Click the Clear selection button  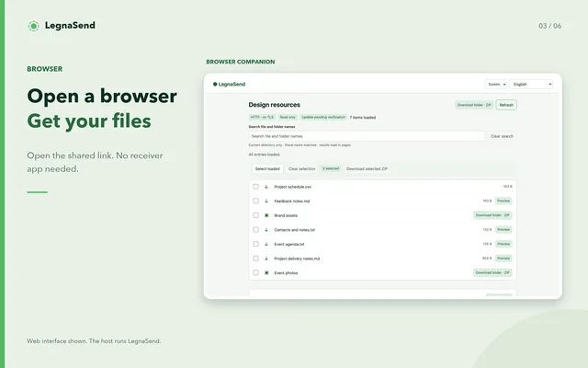tap(302, 169)
